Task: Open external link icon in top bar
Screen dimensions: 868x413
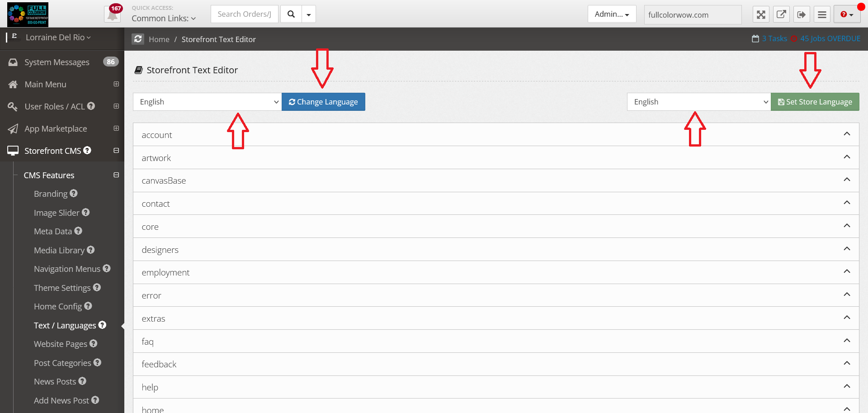Action: click(781, 14)
